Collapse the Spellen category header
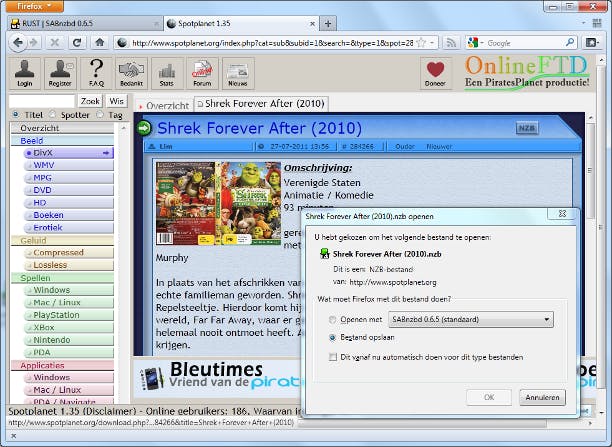Screen dimensions: 612x447 pyautogui.click(x=62, y=278)
